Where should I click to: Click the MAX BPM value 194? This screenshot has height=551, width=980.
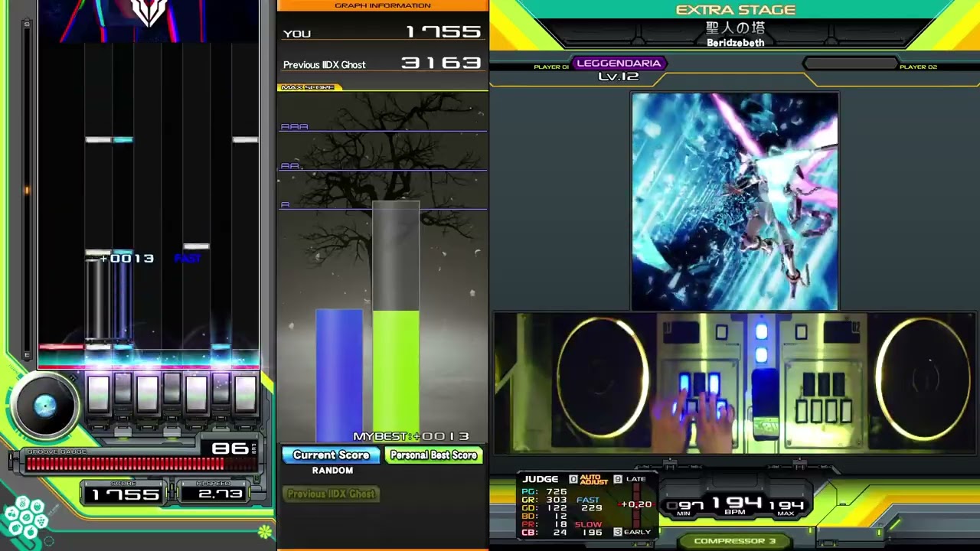click(x=786, y=506)
